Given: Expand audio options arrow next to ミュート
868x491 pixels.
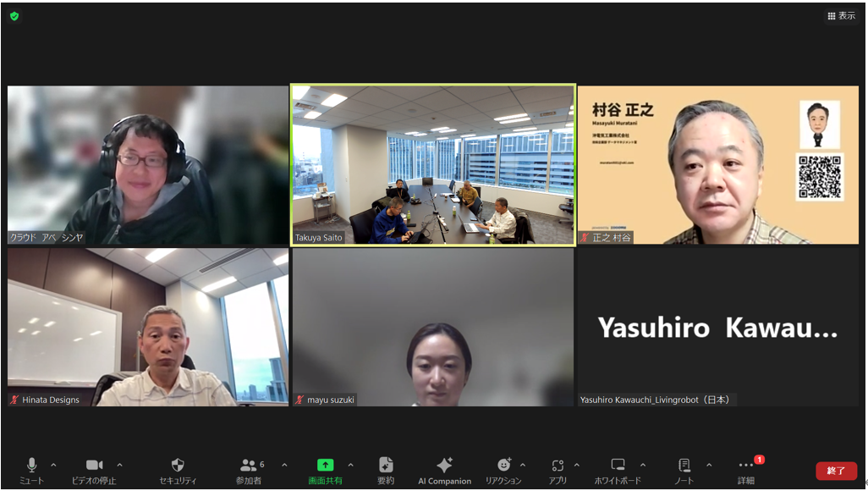Looking at the screenshot, I should pyautogui.click(x=53, y=465).
